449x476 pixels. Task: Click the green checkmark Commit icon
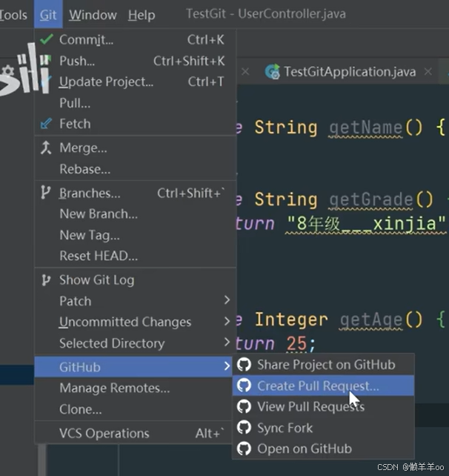(47, 39)
